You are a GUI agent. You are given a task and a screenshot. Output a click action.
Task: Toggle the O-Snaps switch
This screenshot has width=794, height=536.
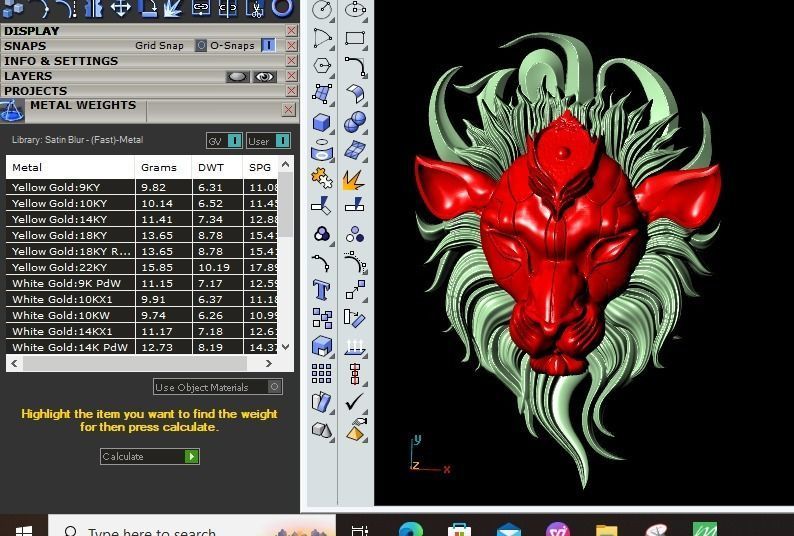tap(268, 46)
